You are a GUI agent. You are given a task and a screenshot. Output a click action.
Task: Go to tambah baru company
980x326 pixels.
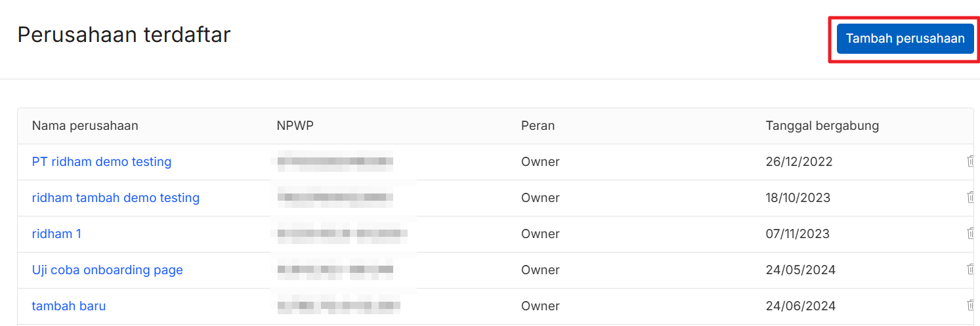tap(69, 306)
